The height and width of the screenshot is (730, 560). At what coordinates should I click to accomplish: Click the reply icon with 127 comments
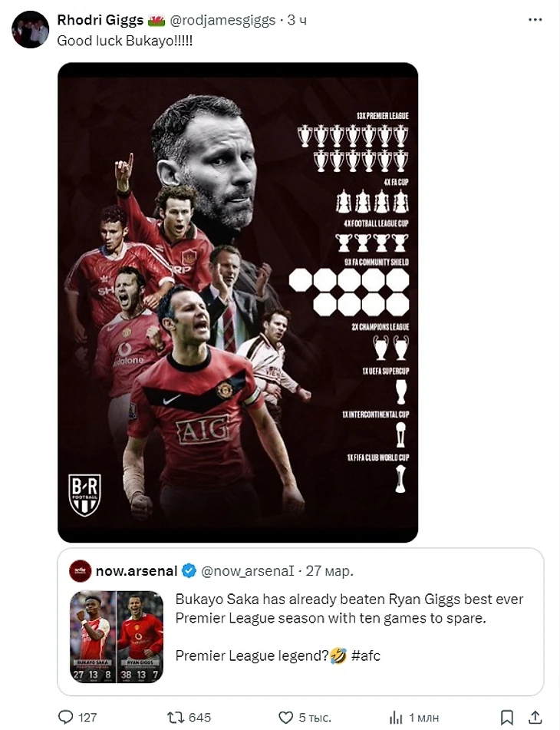click(x=65, y=718)
